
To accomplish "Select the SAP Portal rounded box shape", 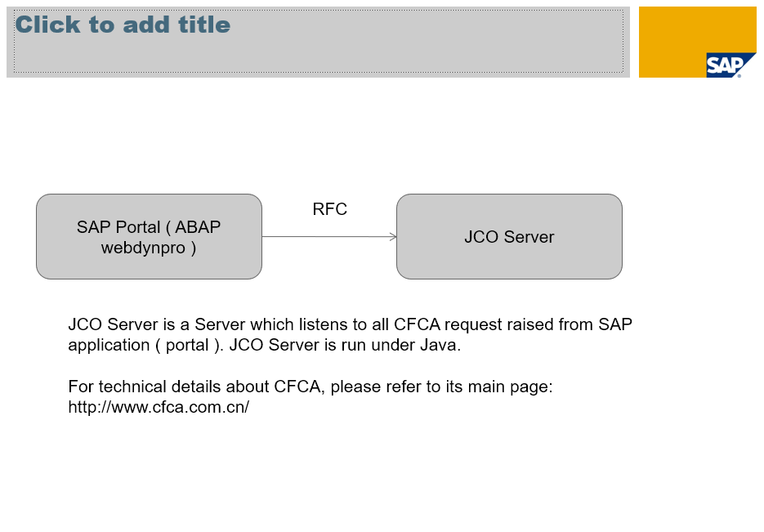I will (x=149, y=237).
